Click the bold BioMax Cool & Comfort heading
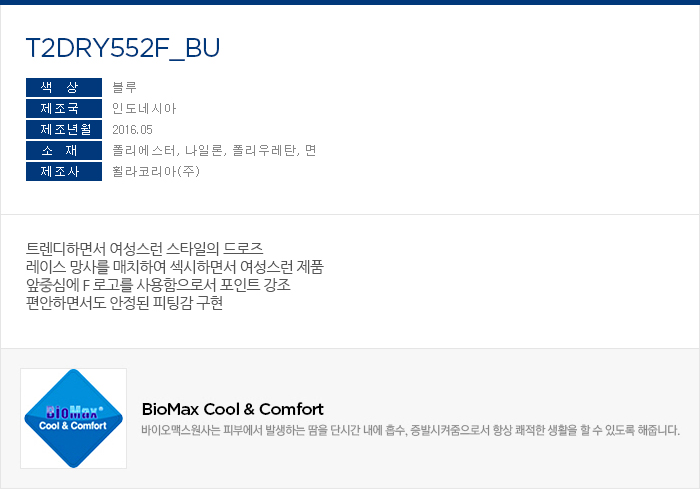The height and width of the screenshot is (489, 700). click(233, 409)
